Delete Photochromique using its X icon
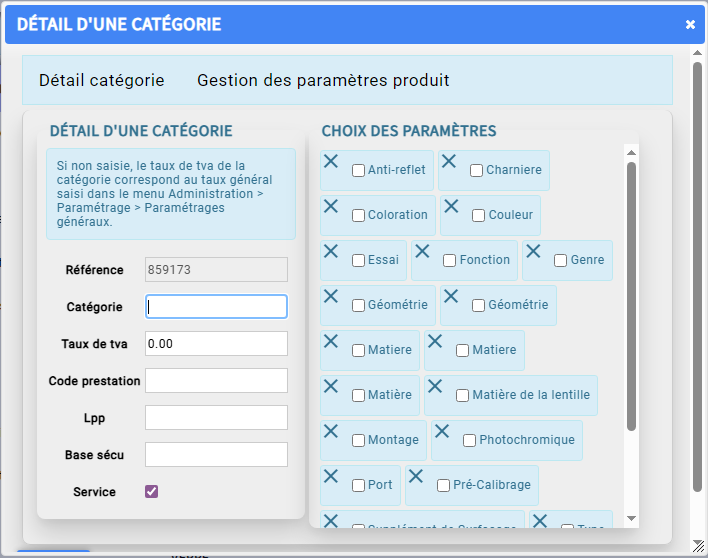Screen dimensions: 708x558 442,431
